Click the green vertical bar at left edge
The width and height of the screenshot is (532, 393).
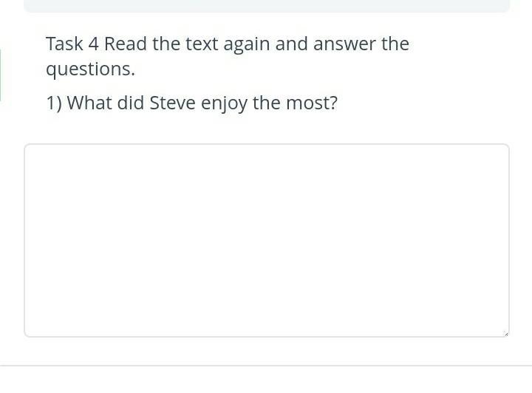0,75
